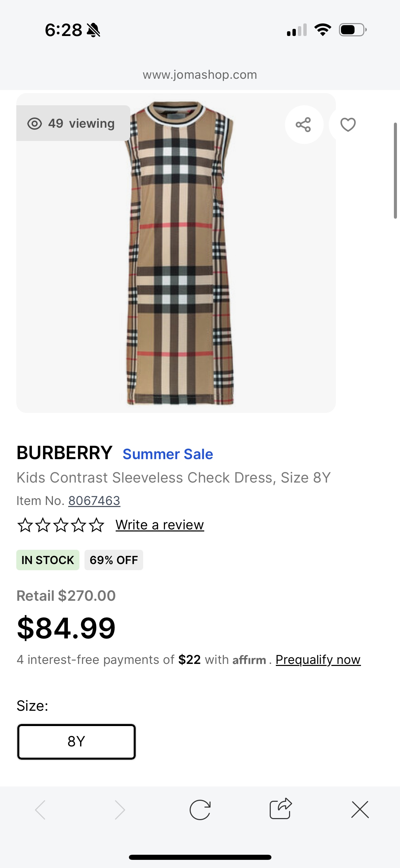Screen dimensions: 400x868
Task: Go back with left arrow
Action: point(40,810)
